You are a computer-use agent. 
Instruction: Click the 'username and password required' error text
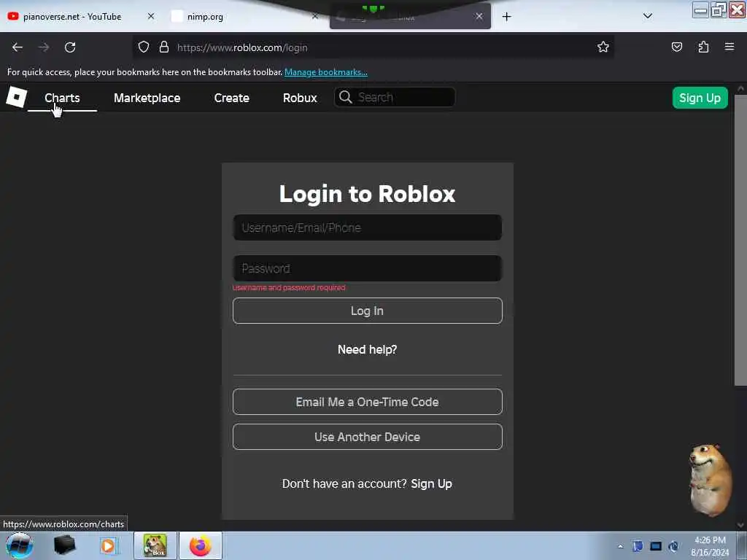(289, 287)
